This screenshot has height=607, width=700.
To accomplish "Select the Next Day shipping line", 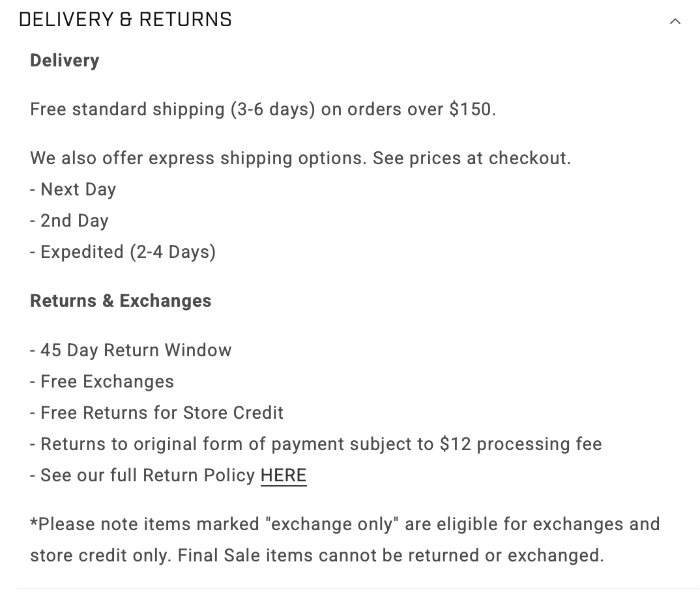I will pyautogui.click(x=73, y=190).
